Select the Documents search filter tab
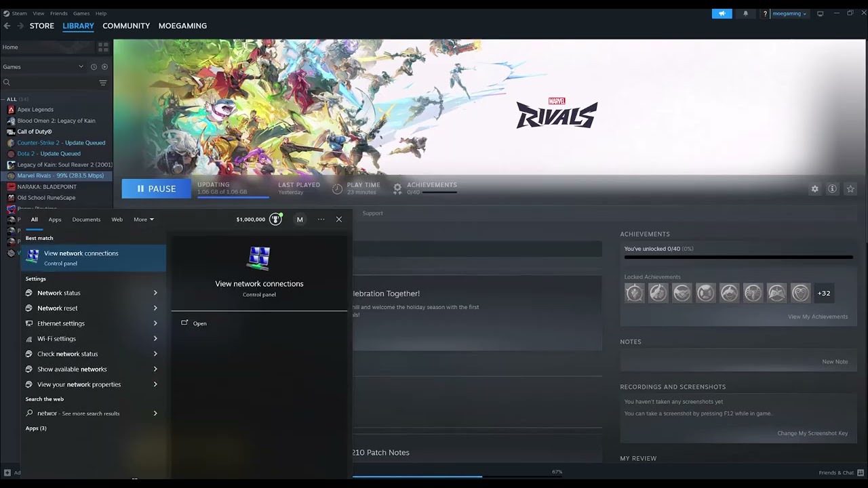This screenshot has width=868, height=488. pyautogui.click(x=86, y=220)
